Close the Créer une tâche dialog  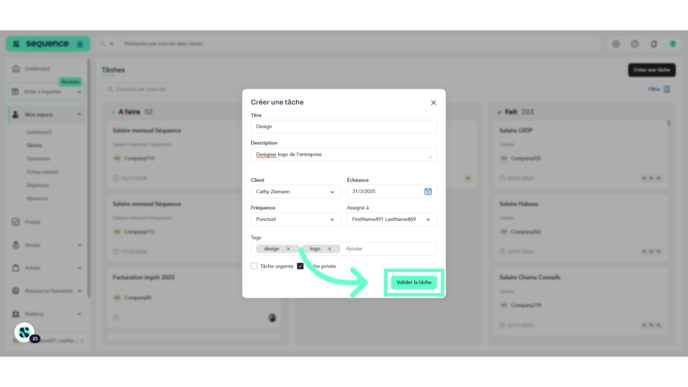(x=434, y=102)
